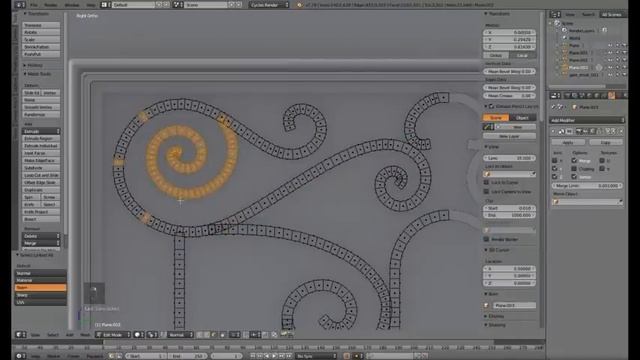Image resolution: width=640 pixels, height=360 pixels.
Task: Open the pivot point selector icon
Action: point(151,335)
